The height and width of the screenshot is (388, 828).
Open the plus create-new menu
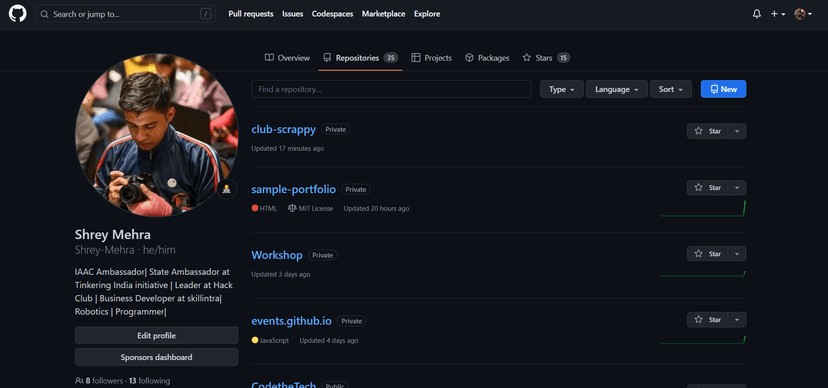[x=778, y=14]
